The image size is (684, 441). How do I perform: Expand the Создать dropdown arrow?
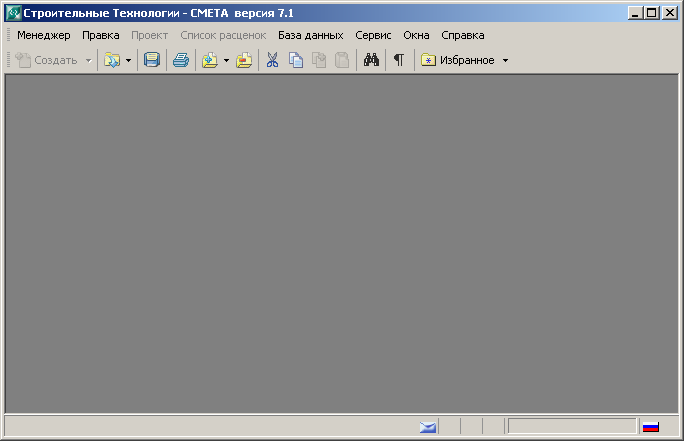(89, 61)
